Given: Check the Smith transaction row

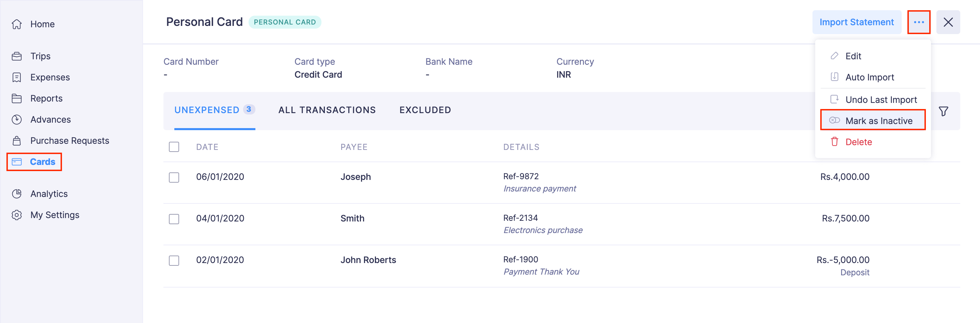Looking at the screenshot, I should coord(174,219).
